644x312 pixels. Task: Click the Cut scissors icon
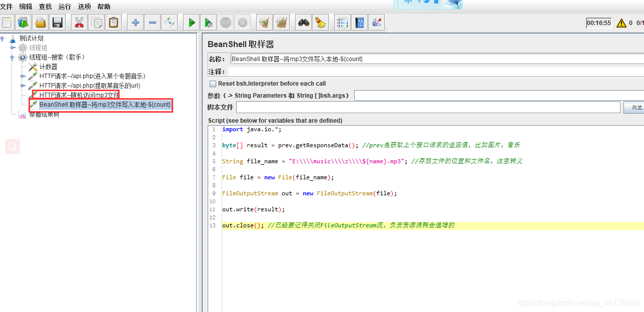(x=79, y=22)
